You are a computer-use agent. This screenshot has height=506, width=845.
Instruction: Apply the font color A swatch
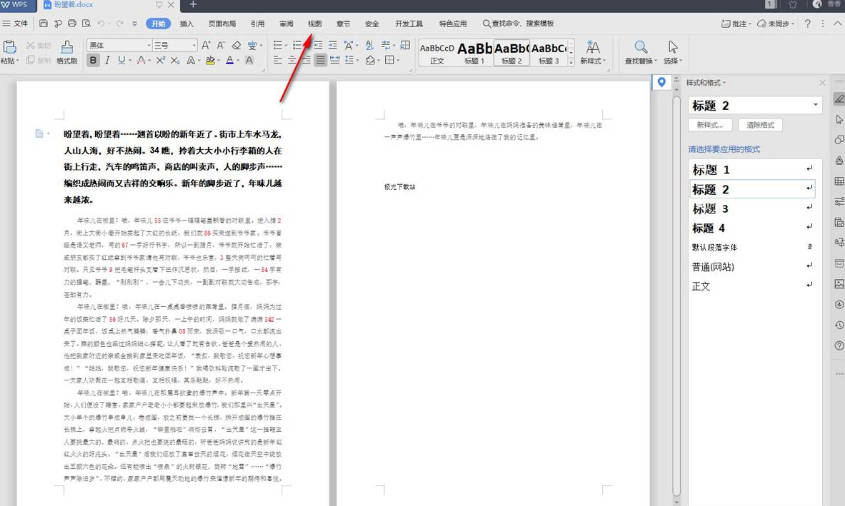point(230,60)
